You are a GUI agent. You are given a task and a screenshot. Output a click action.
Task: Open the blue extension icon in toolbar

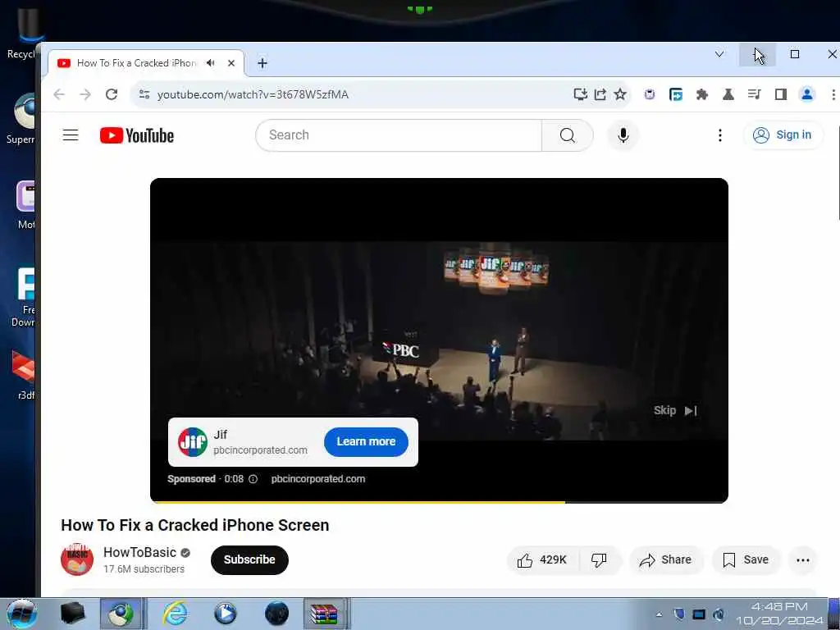(x=676, y=94)
